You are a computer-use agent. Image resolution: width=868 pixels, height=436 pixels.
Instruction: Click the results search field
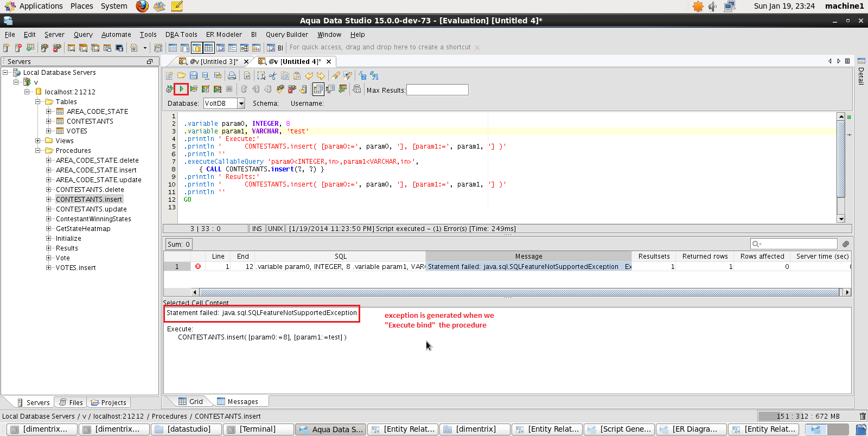click(794, 244)
